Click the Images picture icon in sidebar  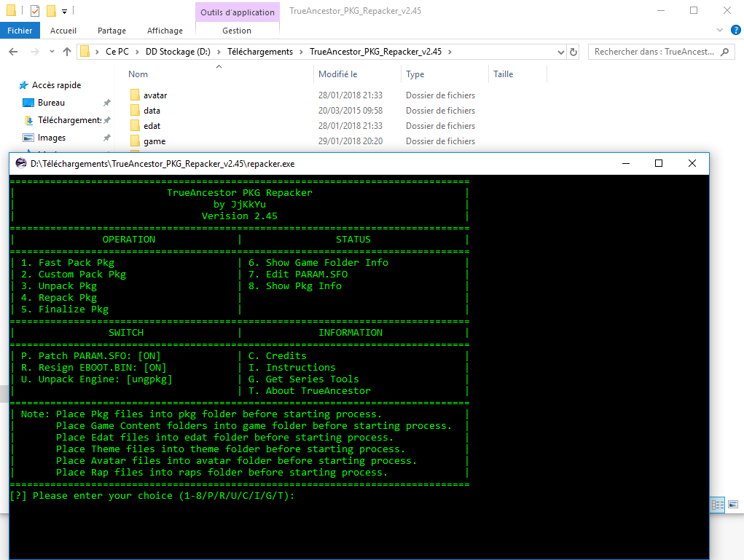click(28, 138)
